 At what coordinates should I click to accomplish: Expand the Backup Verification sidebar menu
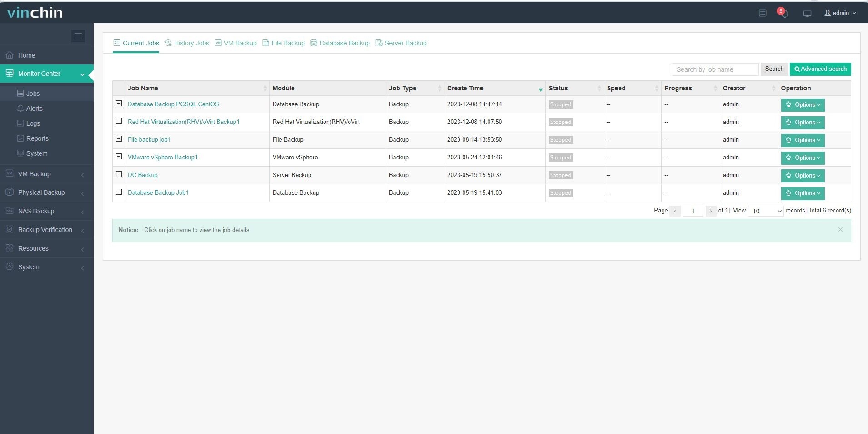[47, 230]
